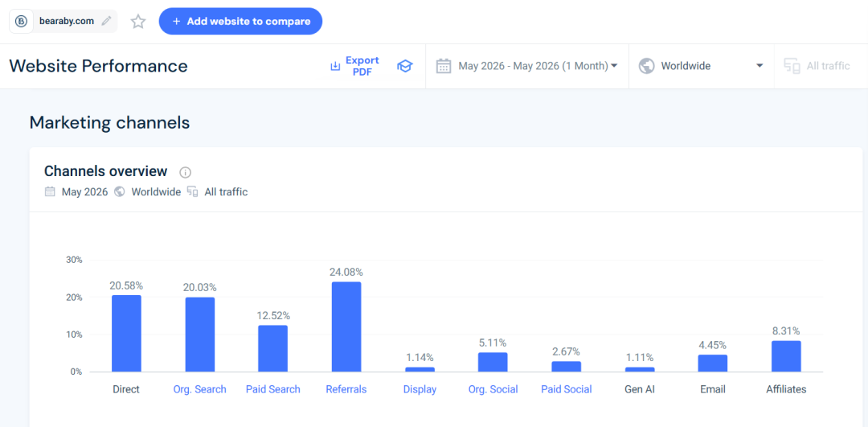
Task: Open the Referrals channel link
Action: coord(346,389)
